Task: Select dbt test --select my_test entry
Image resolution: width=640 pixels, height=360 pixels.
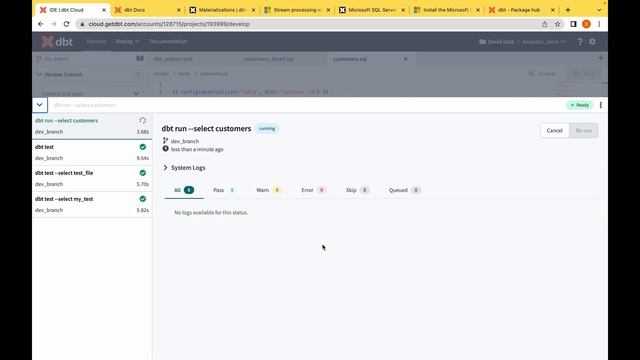Action: [x=92, y=204]
